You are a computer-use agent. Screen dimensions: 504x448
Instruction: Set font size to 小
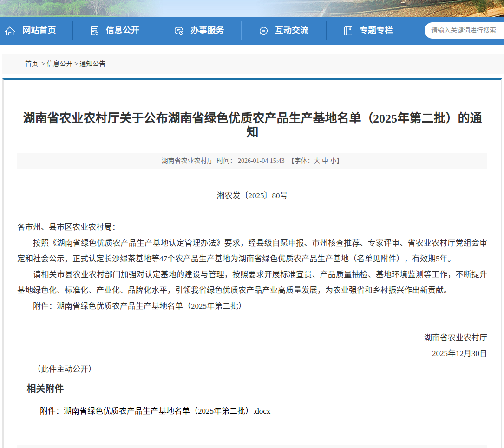[333, 161]
